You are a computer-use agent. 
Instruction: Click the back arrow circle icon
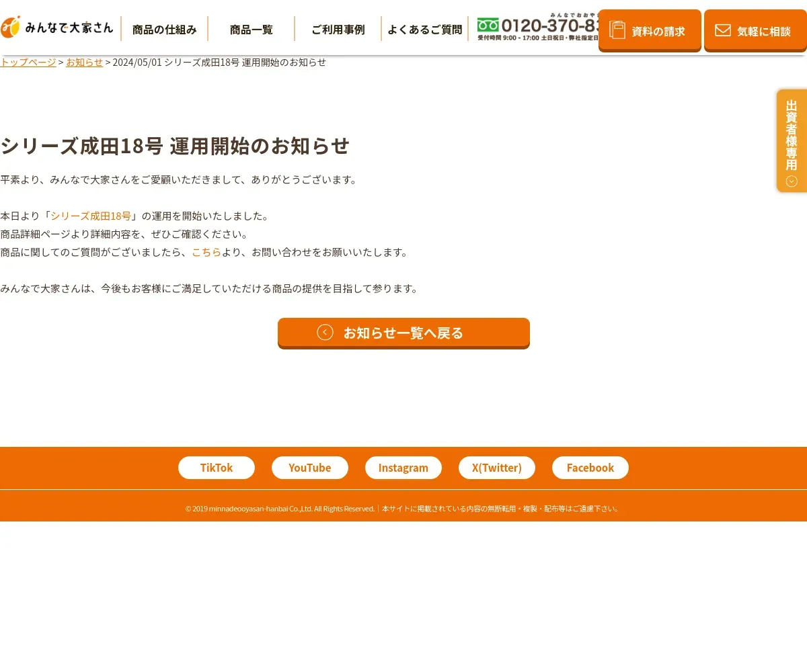325,332
